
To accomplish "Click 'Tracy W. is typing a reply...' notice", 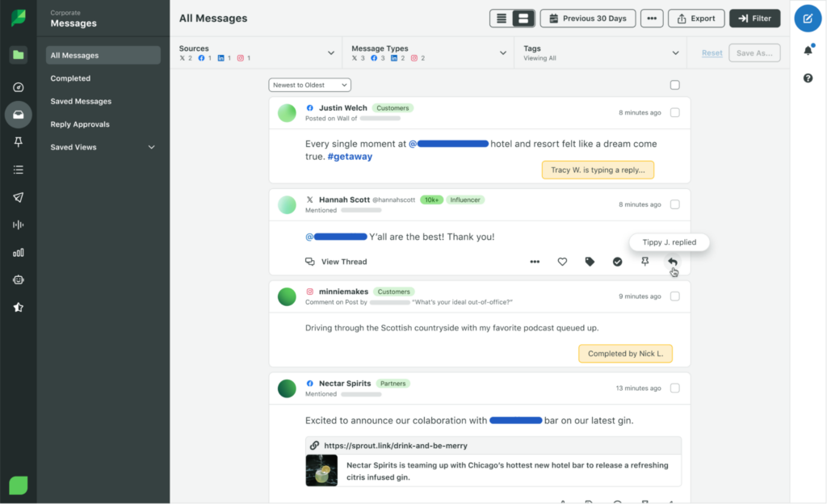I will coord(598,170).
